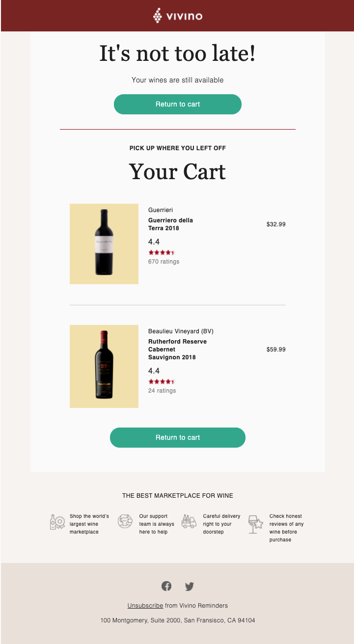Viewport: 354px width, 644px height.
Task: Click the Beaulieu Vineyard (BV) winery name
Action: 181,331
